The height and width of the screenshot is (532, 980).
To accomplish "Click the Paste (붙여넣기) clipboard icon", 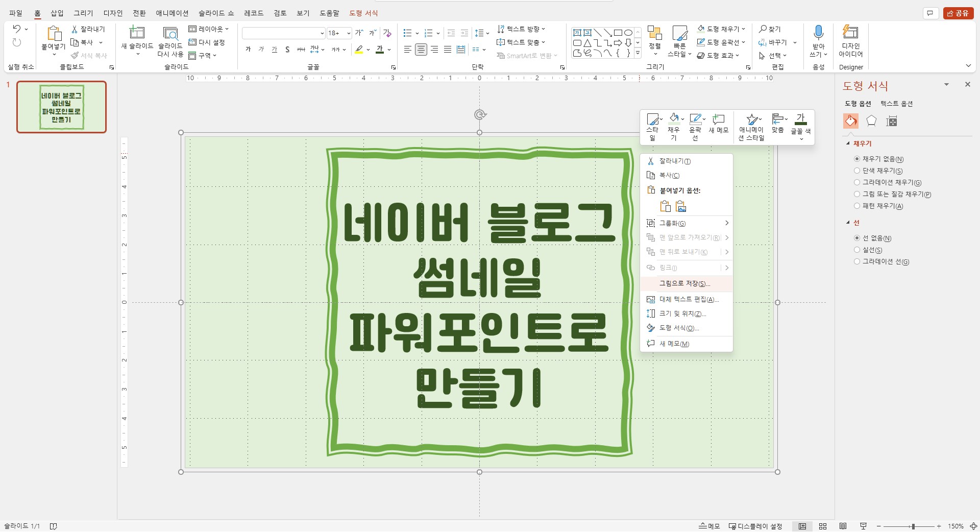I will tap(54, 33).
